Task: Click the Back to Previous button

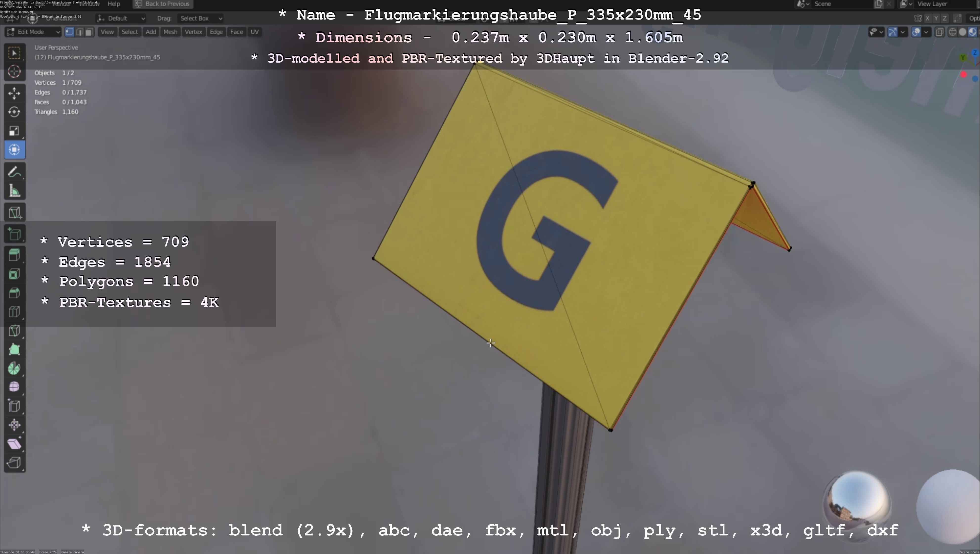Action: tap(163, 4)
